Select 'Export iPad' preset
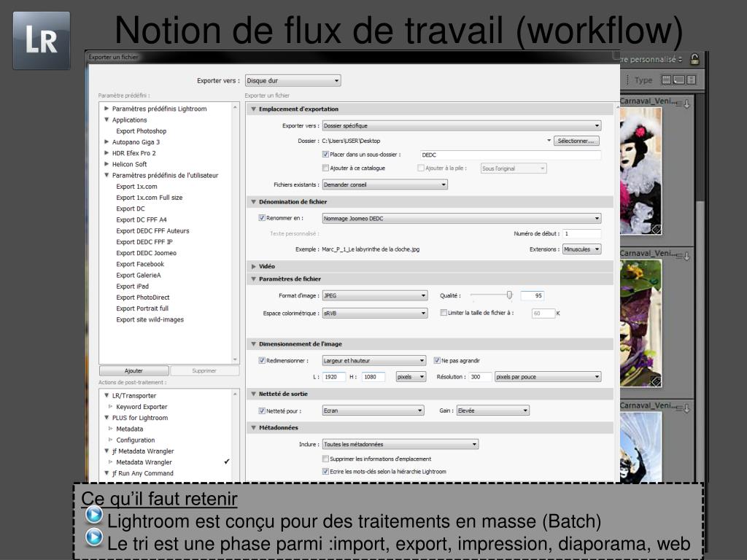Viewport: 747px width, 560px height. coord(133,286)
